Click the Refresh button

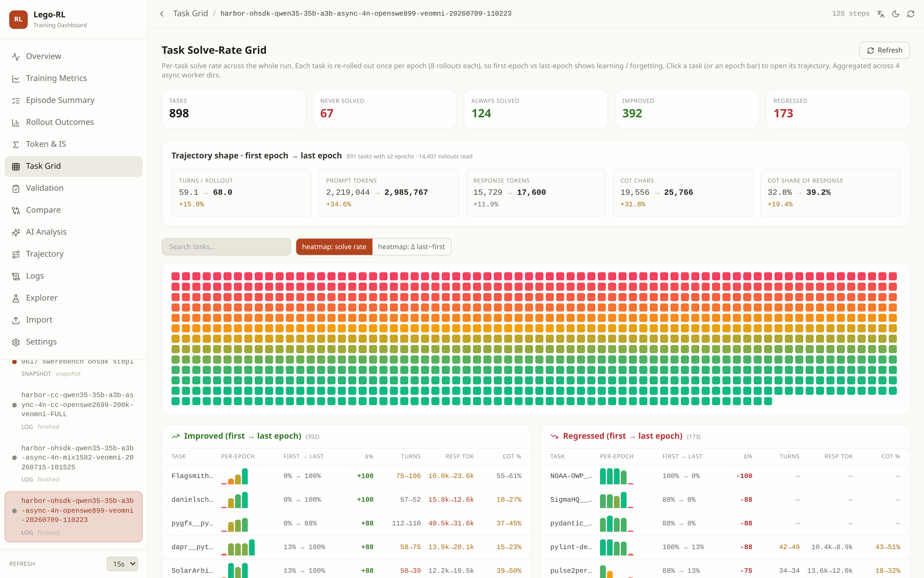(x=884, y=51)
